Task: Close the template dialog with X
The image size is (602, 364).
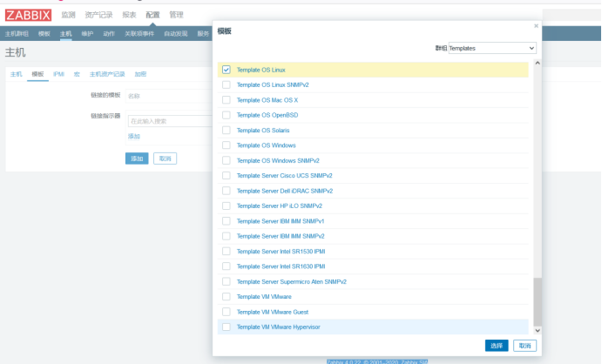Action: [536, 26]
